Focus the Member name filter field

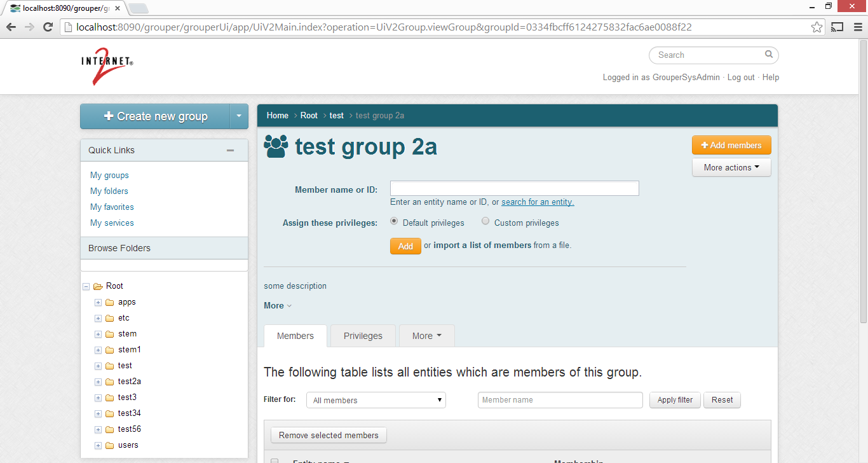pos(560,400)
